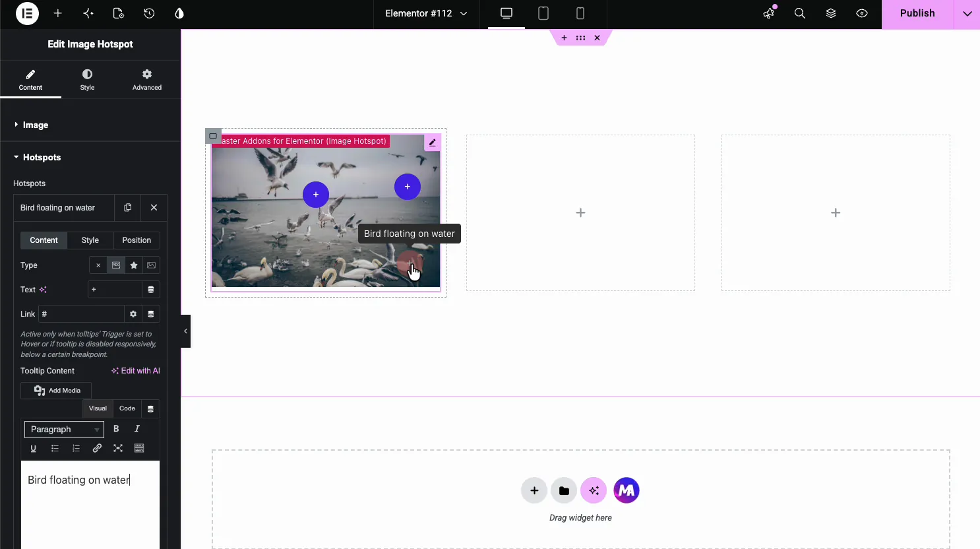Viewport: 980px width, 549px height.
Task: Delete section via handle x icon
Action: click(597, 38)
